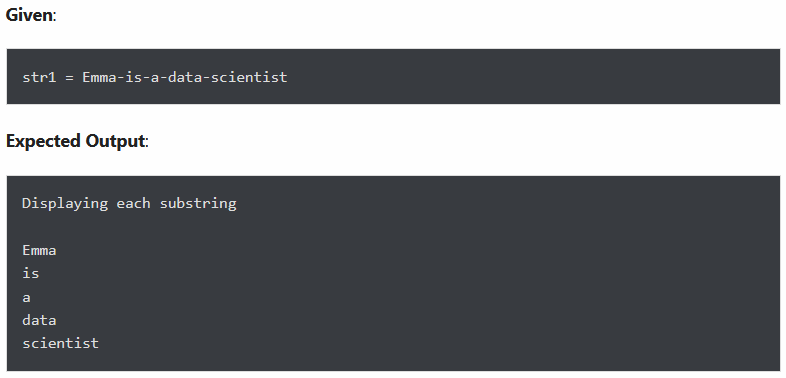Click the blank line below 'Displaying each substring'
The height and width of the screenshot is (378, 786).
point(129,227)
